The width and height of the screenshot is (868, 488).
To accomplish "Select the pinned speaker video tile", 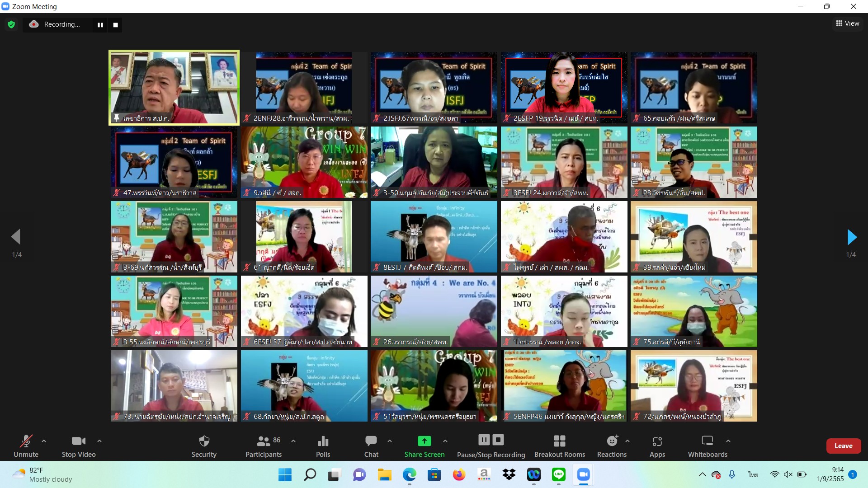I will 174,87.
